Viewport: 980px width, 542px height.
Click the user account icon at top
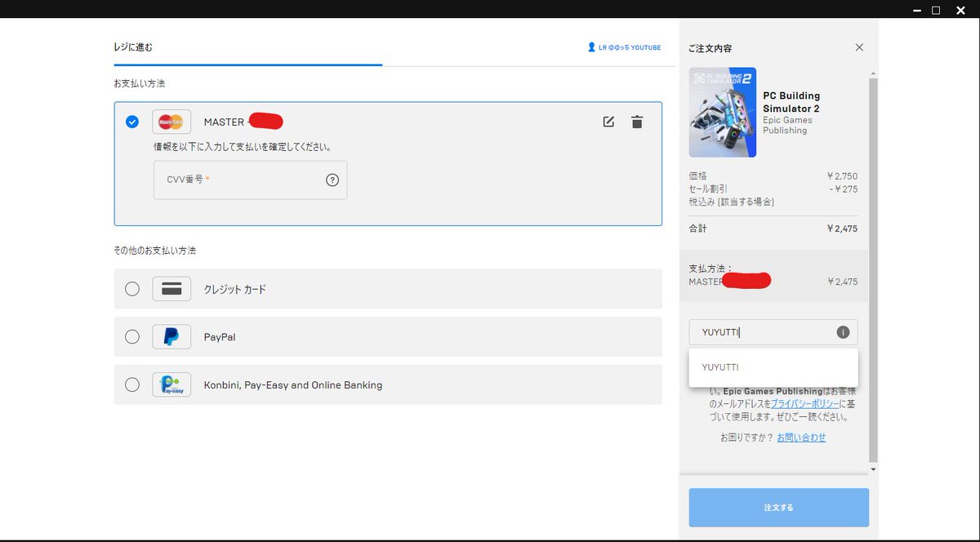click(x=591, y=47)
